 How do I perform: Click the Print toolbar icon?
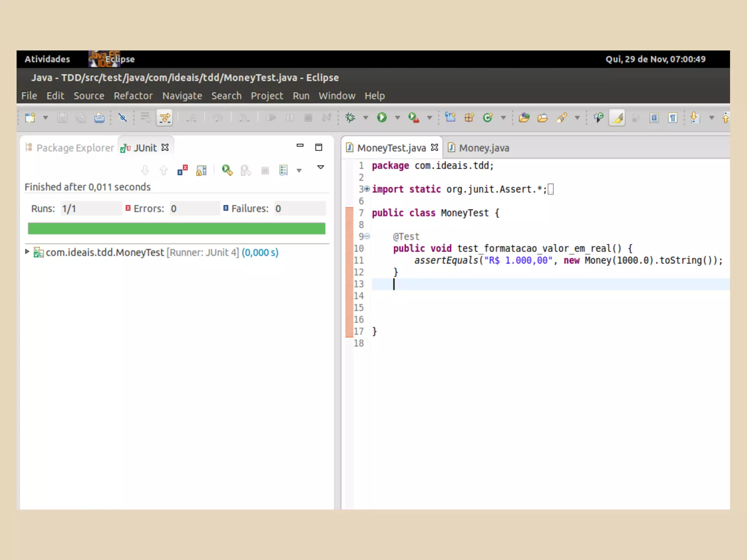(x=99, y=118)
